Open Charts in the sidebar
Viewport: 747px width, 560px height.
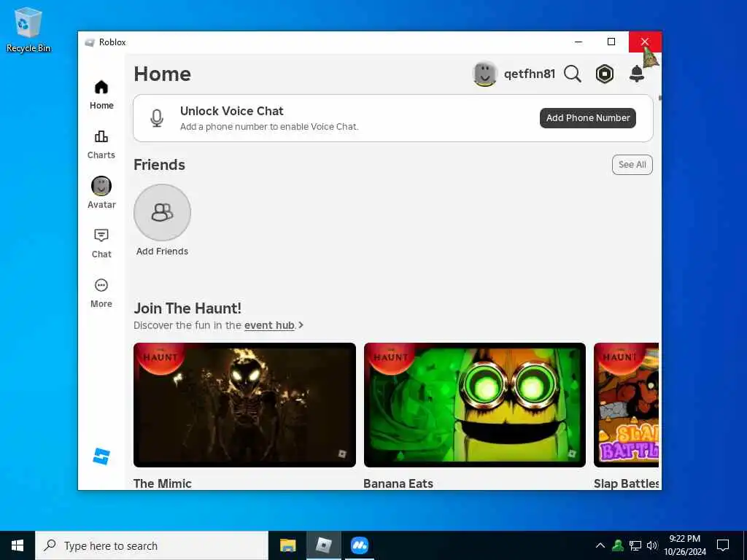[101, 145]
